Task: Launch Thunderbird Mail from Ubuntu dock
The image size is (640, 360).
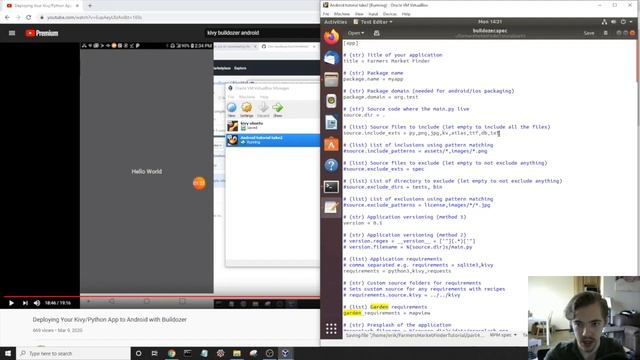Action: click(x=331, y=58)
